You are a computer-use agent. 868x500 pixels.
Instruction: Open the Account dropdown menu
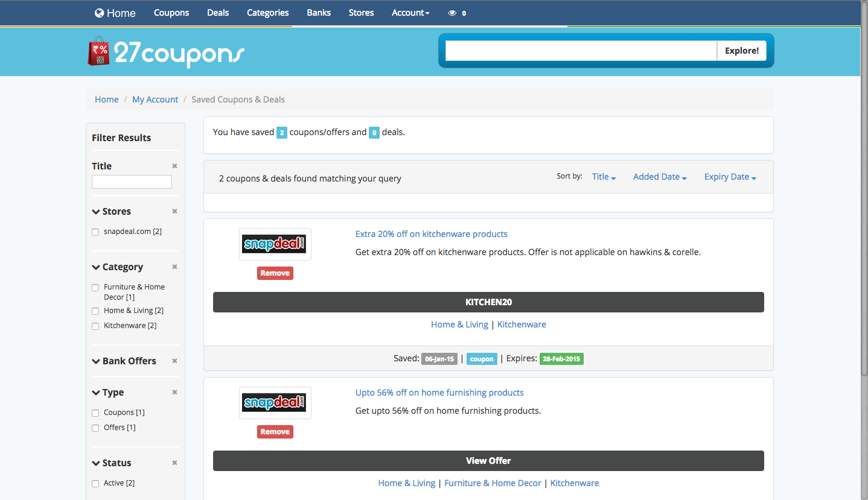click(x=410, y=13)
